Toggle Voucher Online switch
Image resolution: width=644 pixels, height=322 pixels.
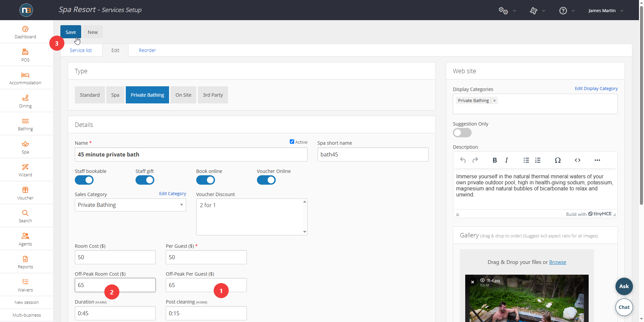pyautogui.click(x=266, y=180)
